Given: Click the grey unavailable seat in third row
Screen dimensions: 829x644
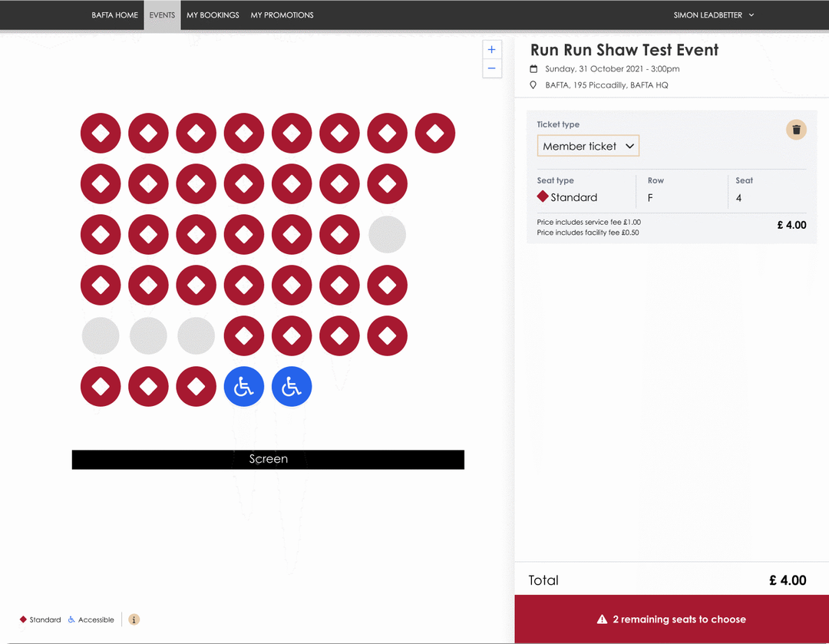Looking at the screenshot, I should 388,235.
